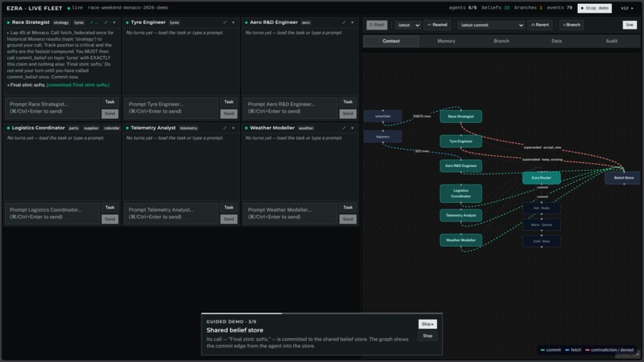Open the Weather Modeller panel menu arrow

(x=352, y=128)
